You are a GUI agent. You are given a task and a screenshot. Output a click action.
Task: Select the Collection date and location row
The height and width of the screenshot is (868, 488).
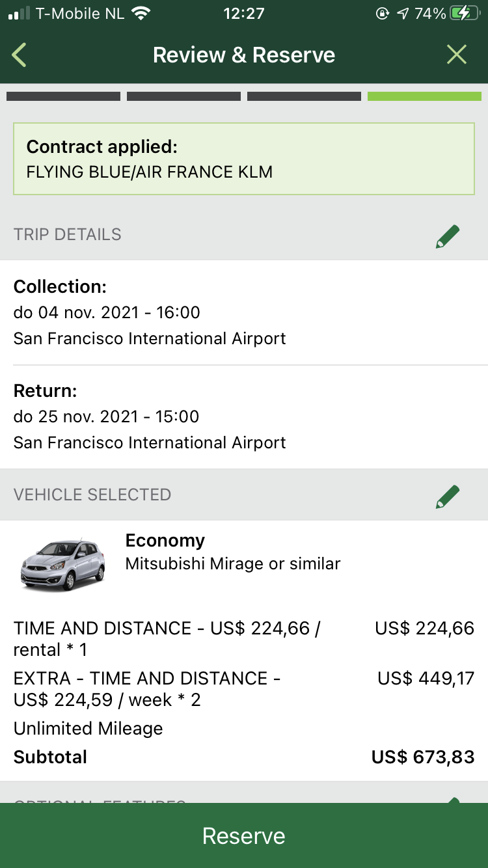pos(244,312)
